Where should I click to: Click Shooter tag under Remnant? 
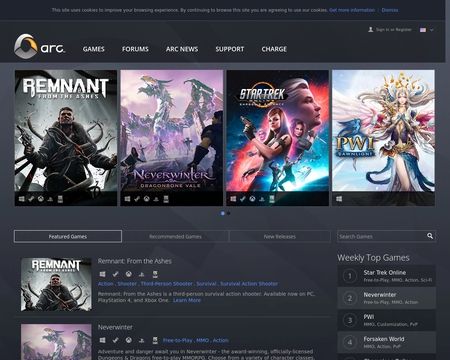[x=127, y=284]
